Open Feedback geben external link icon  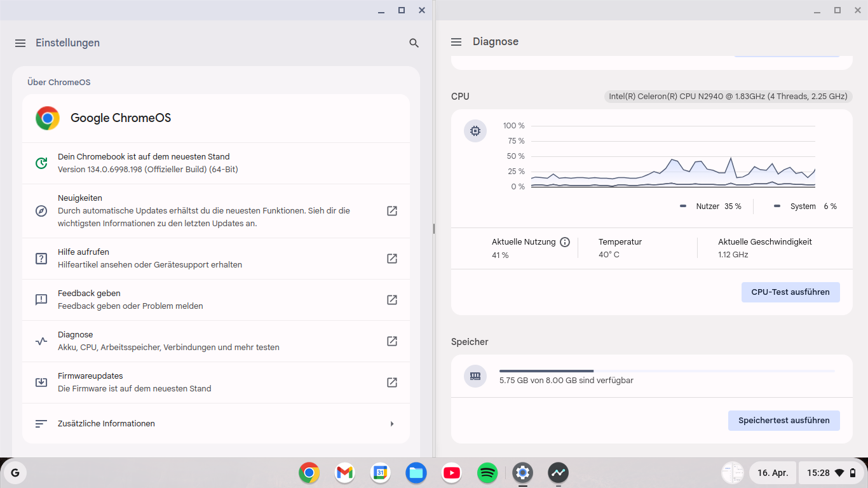click(392, 300)
